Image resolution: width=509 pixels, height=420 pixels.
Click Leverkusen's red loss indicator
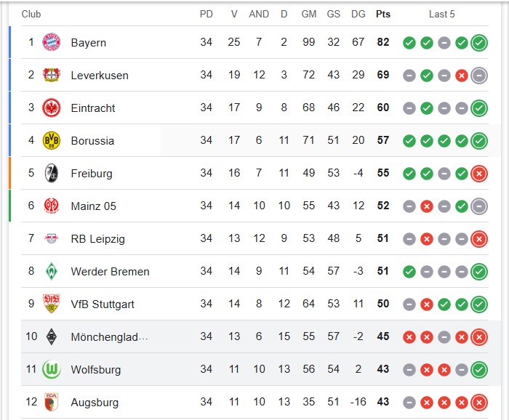pos(462,76)
